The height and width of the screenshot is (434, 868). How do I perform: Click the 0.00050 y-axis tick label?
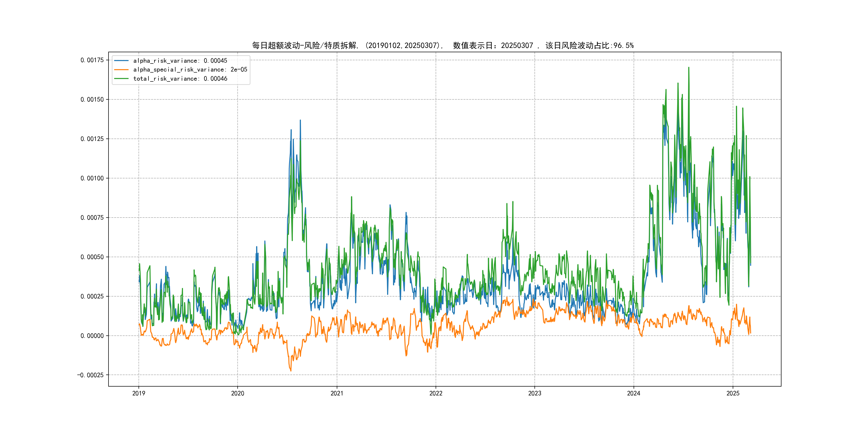click(92, 257)
